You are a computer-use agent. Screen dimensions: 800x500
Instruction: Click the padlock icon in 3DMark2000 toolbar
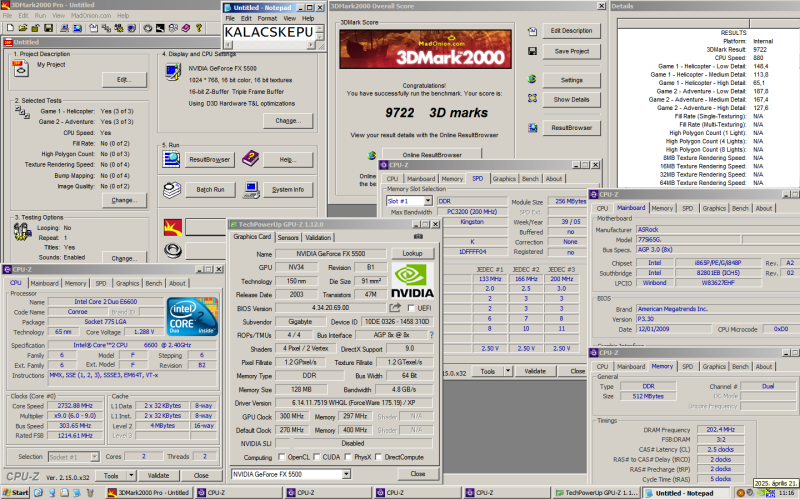[37, 29]
